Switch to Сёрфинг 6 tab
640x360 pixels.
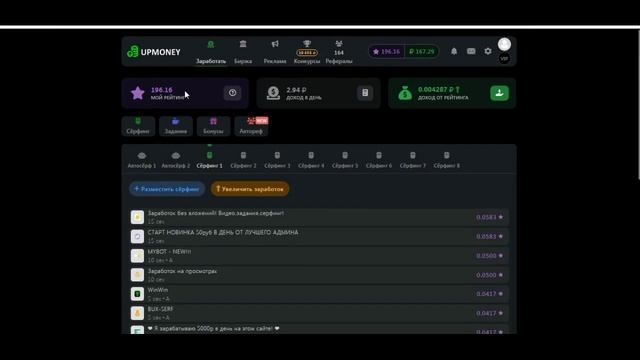pyautogui.click(x=379, y=160)
